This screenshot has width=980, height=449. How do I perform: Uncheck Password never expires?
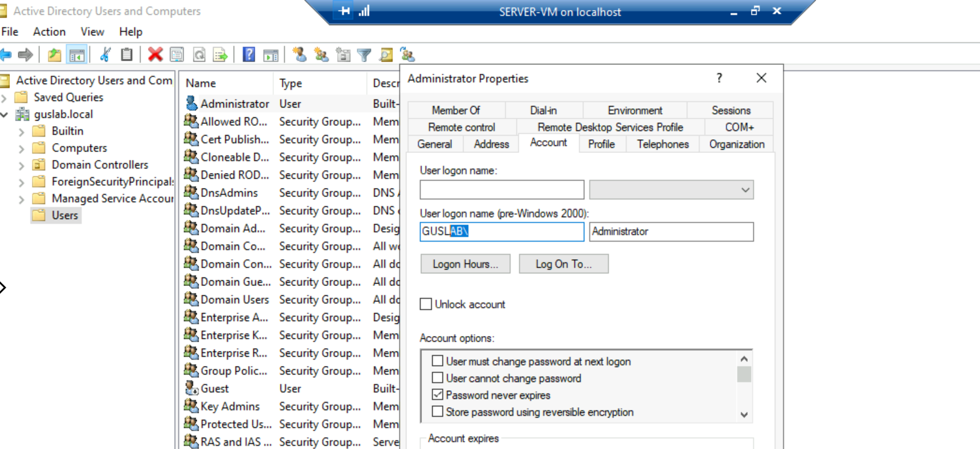438,395
